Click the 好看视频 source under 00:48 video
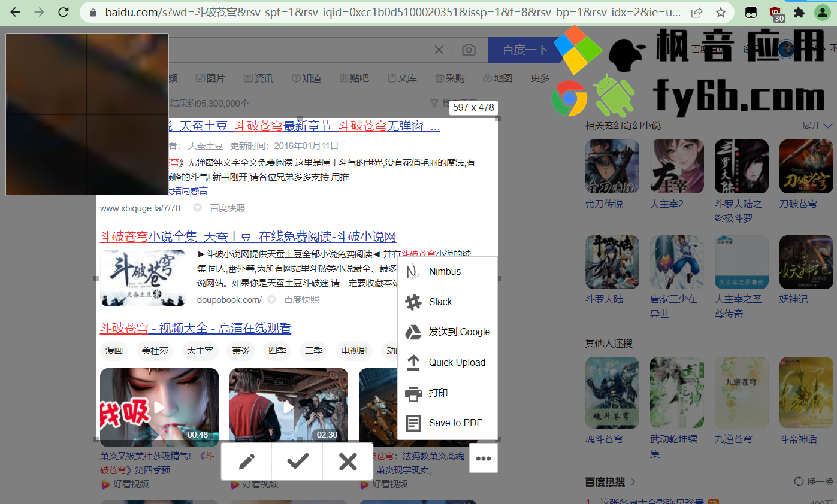837x504 pixels. click(x=125, y=484)
